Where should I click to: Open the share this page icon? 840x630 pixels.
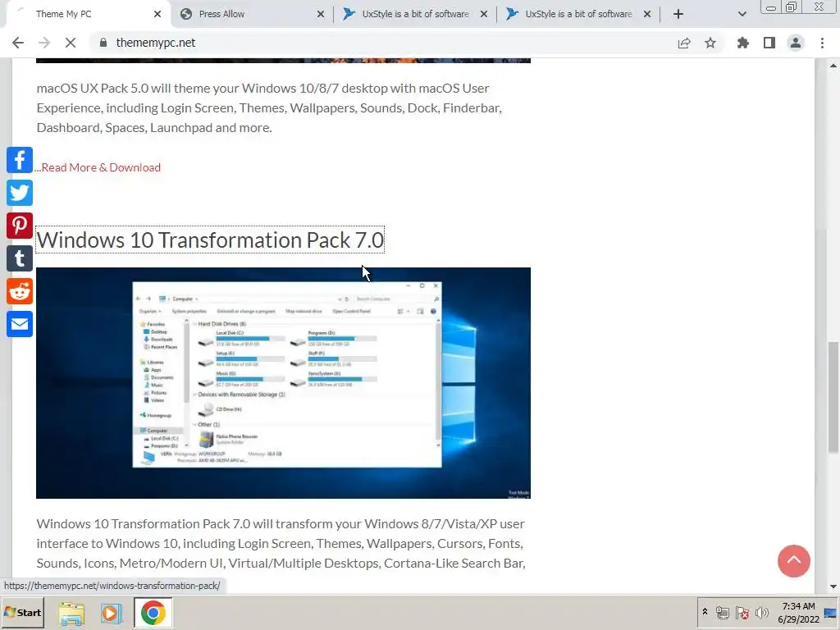(684, 43)
